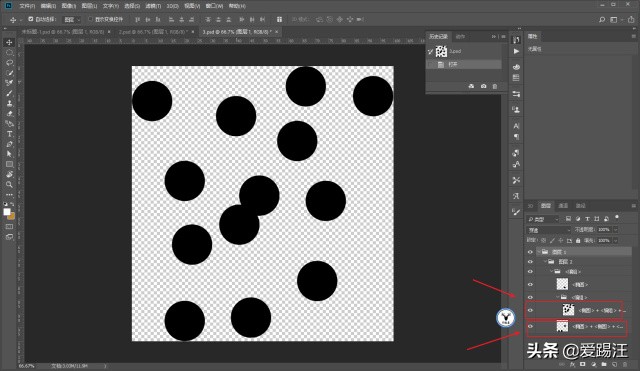640x371 pixels.
Task: Hide the top-level group with eye icon
Action: (x=530, y=252)
